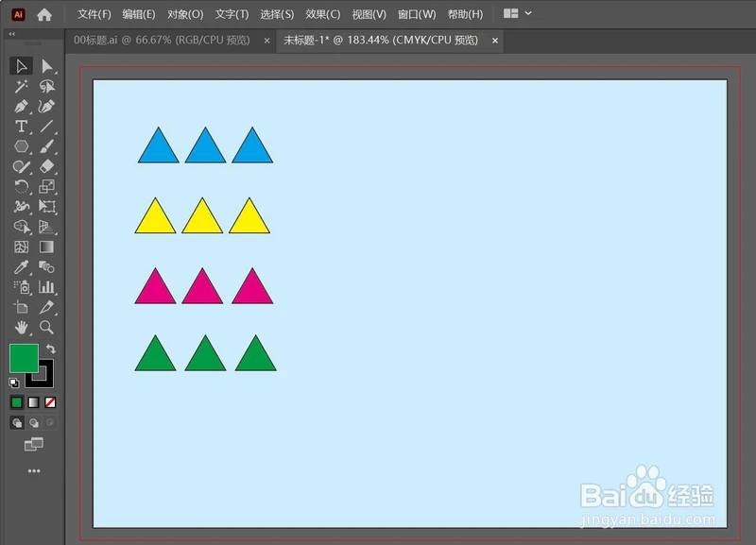The image size is (756, 545).
Task: Select the Scale tool
Action: (46, 186)
